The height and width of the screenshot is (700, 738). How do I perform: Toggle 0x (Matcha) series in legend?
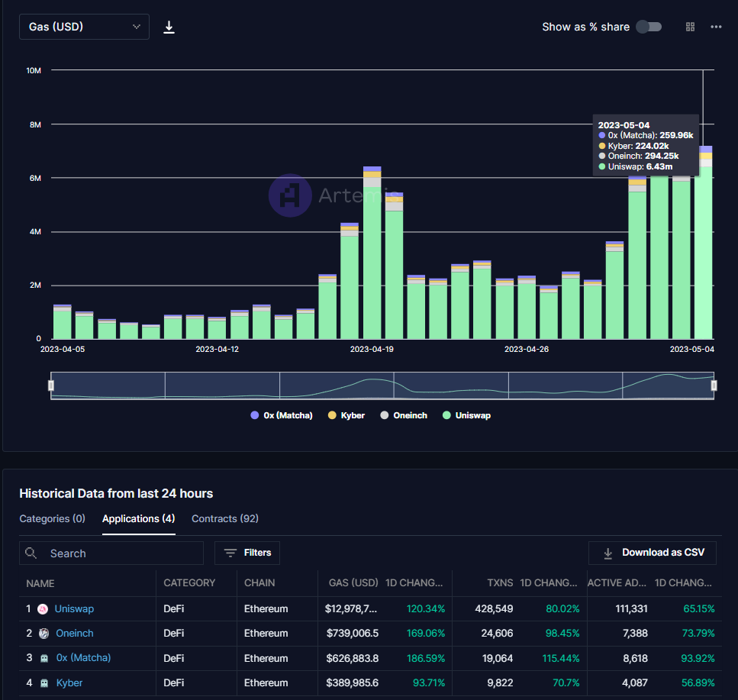tap(282, 415)
